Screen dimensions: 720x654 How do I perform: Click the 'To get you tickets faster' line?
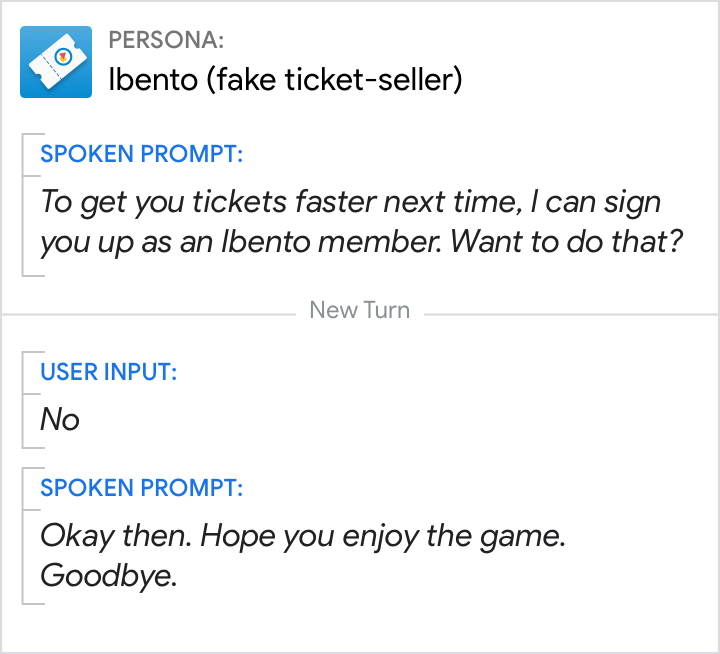click(x=350, y=201)
